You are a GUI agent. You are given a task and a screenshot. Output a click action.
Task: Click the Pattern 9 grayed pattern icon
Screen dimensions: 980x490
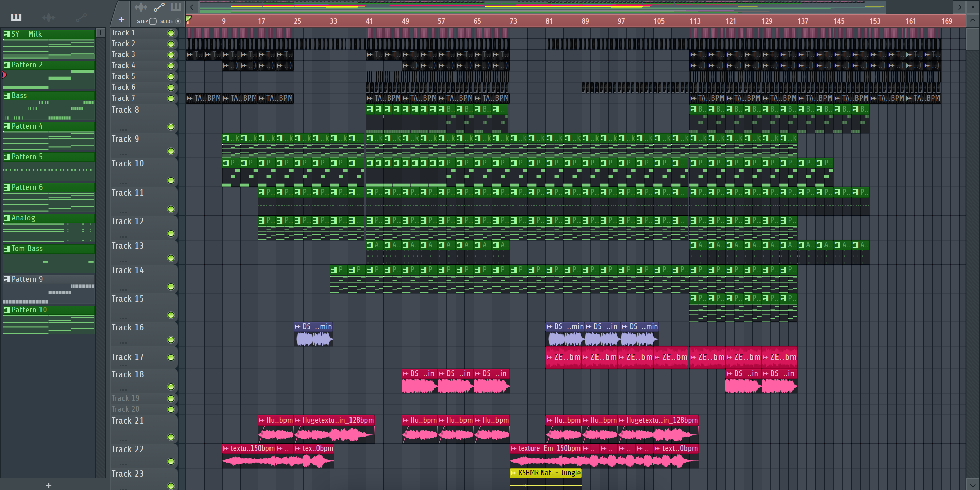click(6, 279)
